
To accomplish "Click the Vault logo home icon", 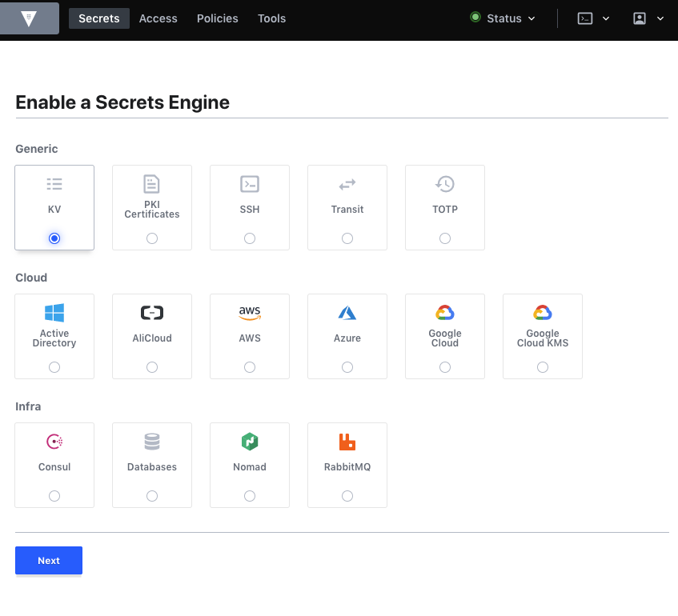I will coord(29,18).
